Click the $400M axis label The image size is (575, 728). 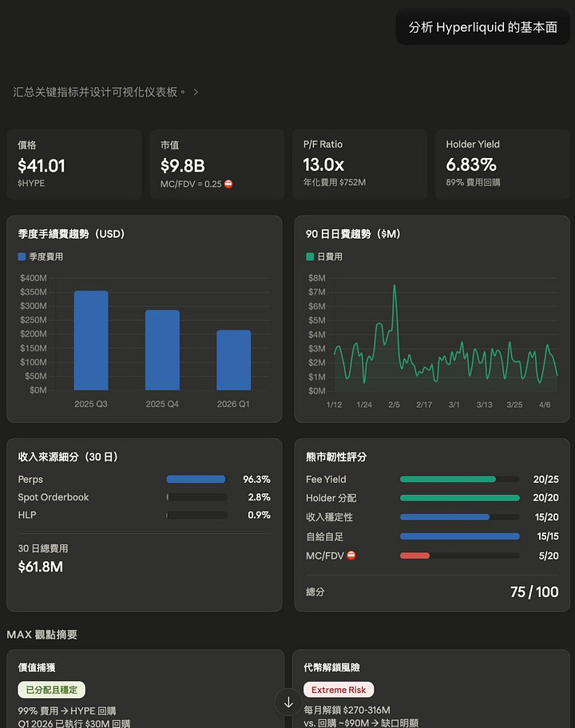click(x=34, y=278)
